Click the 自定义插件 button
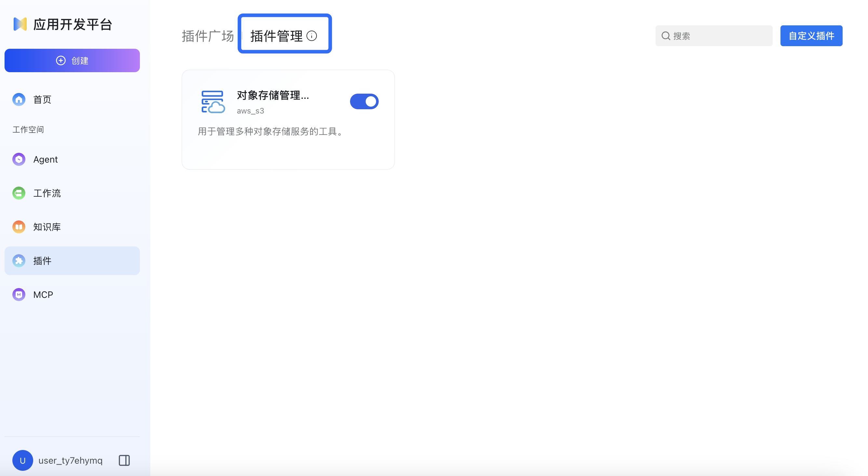This screenshot has width=868, height=476. pyautogui.click(x=811, y=35)
